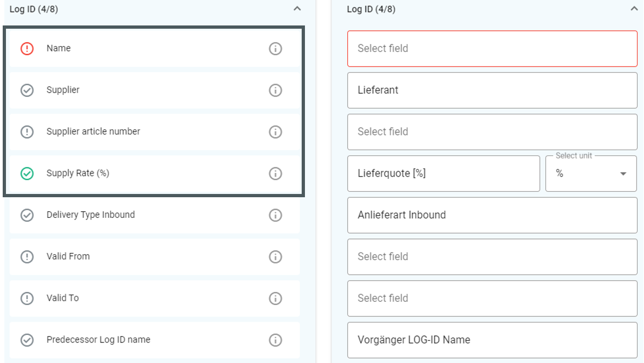Show info for Supply Rate (%)
Image resolution: width=644 pixels, height=363 pixels.
pos(275,173)
